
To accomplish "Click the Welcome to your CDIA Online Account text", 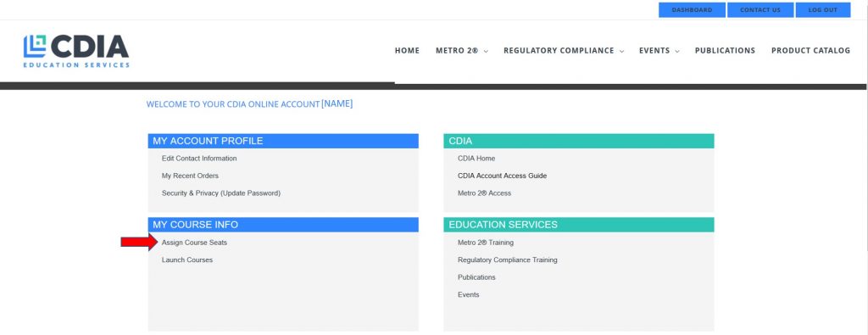I will point(233,104).
